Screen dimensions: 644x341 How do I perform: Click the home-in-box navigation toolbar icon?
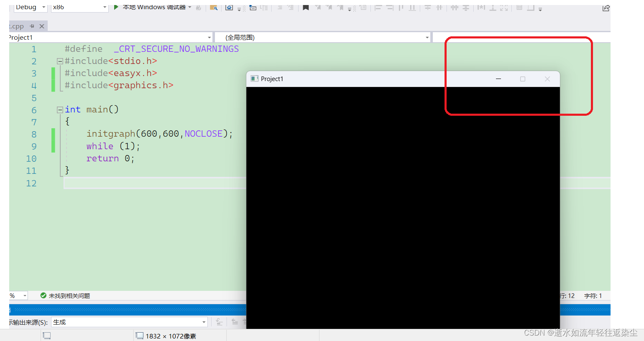[x=229, y=8]
